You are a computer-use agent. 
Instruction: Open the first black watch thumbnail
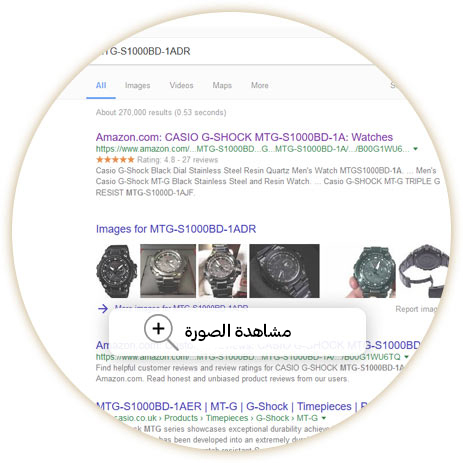116,271
